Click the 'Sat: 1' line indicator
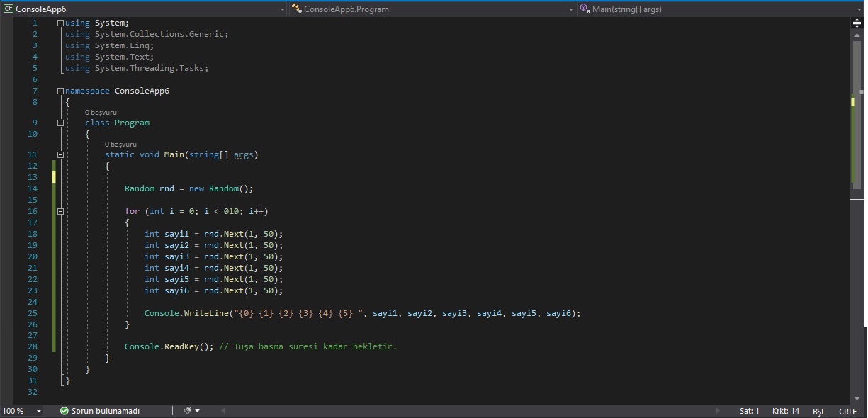868x418 pixels. pyautogui.click(x=749, y=411)
